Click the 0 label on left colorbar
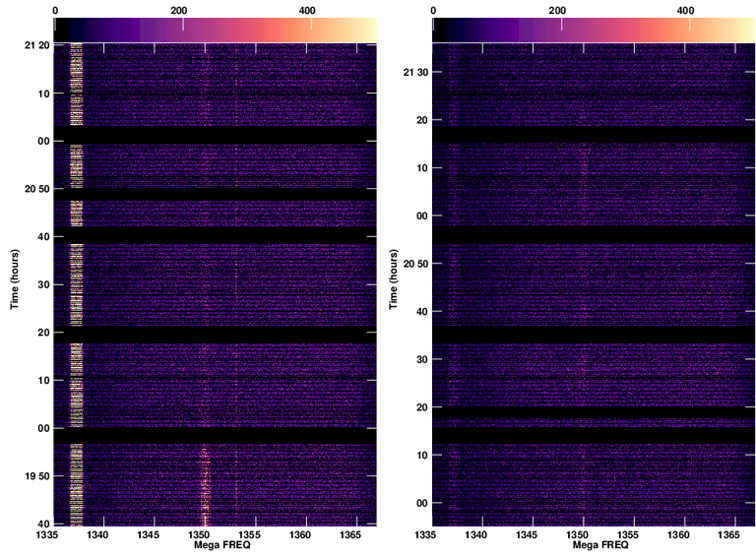 click(x=54, y=10)
